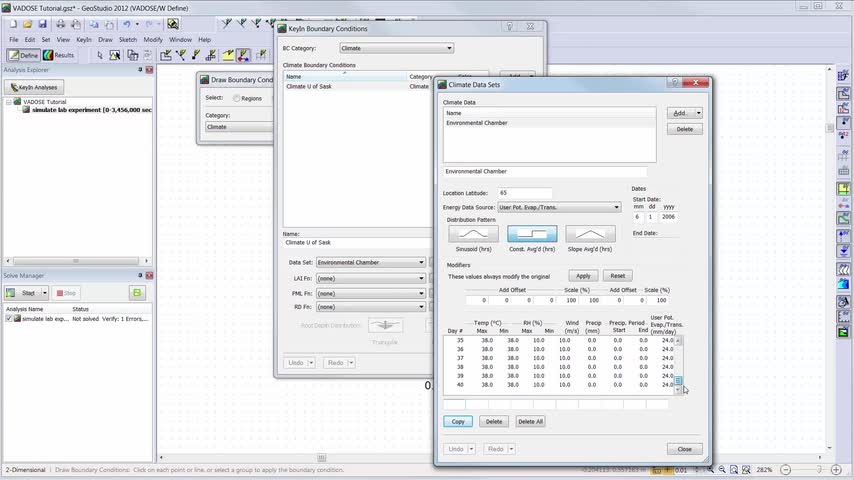Viewport: 854px width, 480px height.
Task: Switch to Results view mode
Action: point(58,55)
